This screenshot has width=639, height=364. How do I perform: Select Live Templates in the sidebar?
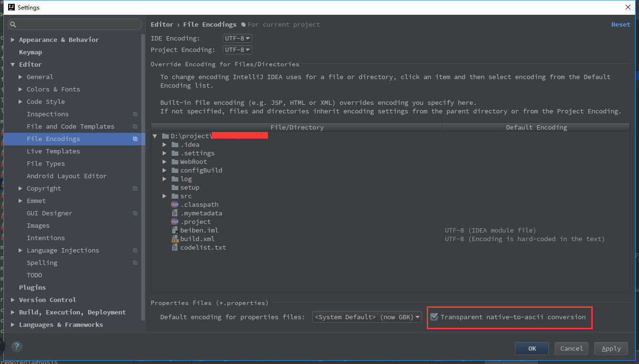click(53, 152)
